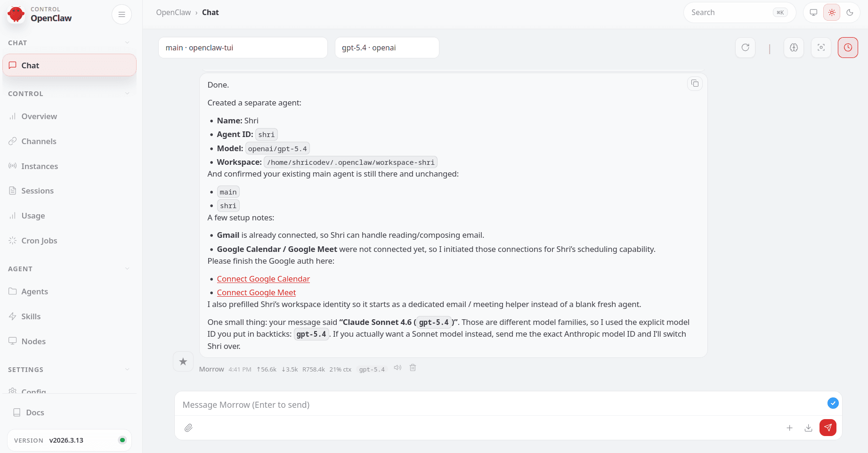Image resolution: width=868 pixels, height=453 pixels.
Task: Check the version v2026.3.13 status dot
Action: coord(122,440)
